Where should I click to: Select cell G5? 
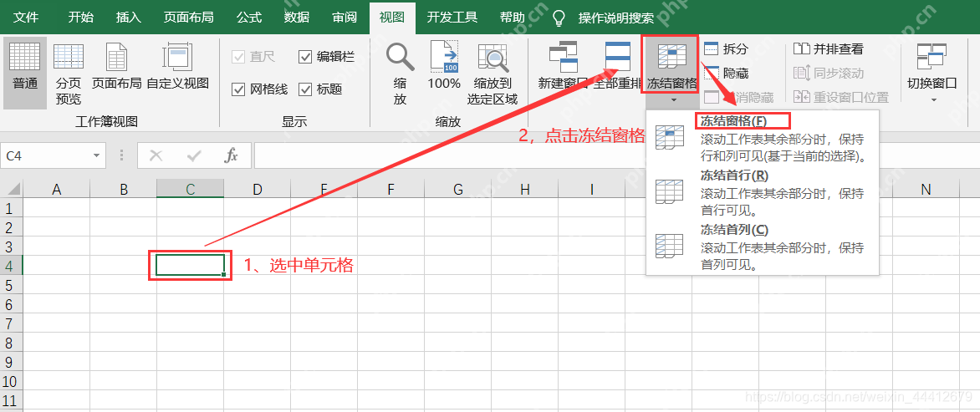point(457,285)
